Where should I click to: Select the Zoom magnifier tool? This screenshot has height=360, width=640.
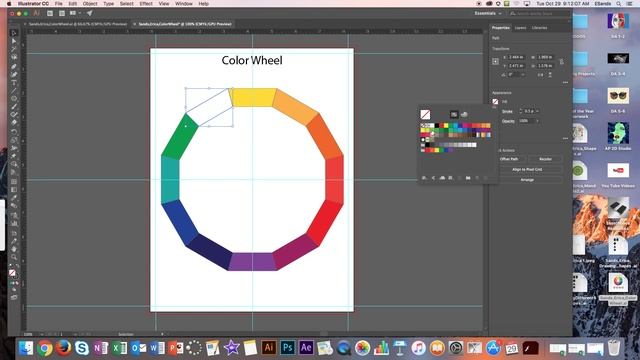coord(14,257)
